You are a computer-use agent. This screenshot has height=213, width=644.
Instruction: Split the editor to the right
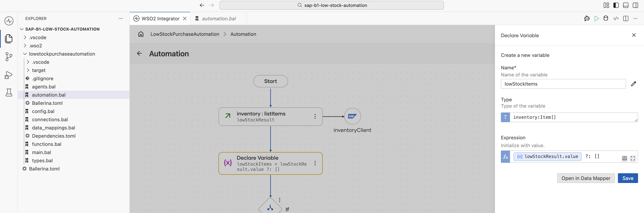coord(626,18)
